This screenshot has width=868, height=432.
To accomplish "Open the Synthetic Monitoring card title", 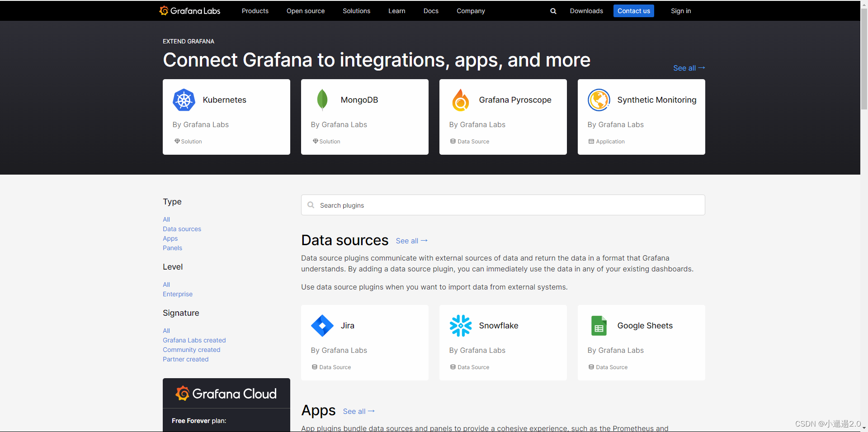I will (x=657, y=100).
